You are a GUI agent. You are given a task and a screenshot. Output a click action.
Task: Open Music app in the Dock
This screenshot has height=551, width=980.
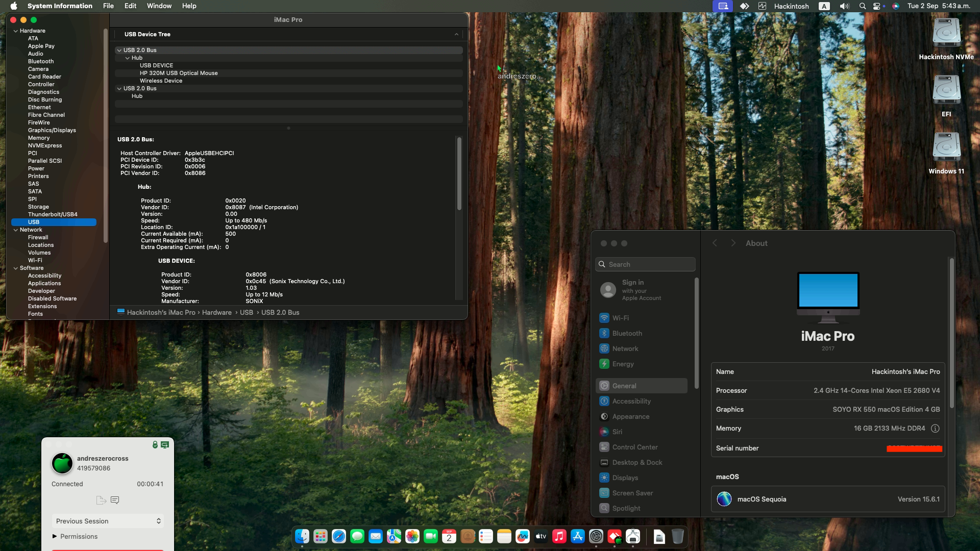559,536
